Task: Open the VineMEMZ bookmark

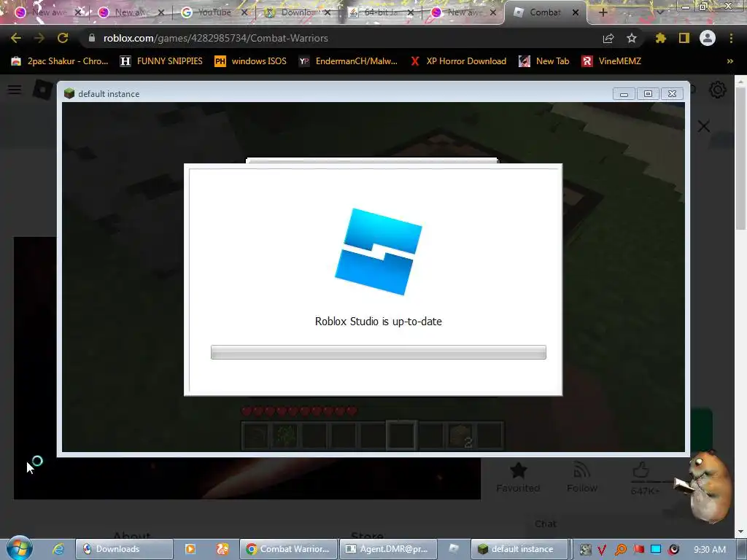Action: click(x=611, y=61)
